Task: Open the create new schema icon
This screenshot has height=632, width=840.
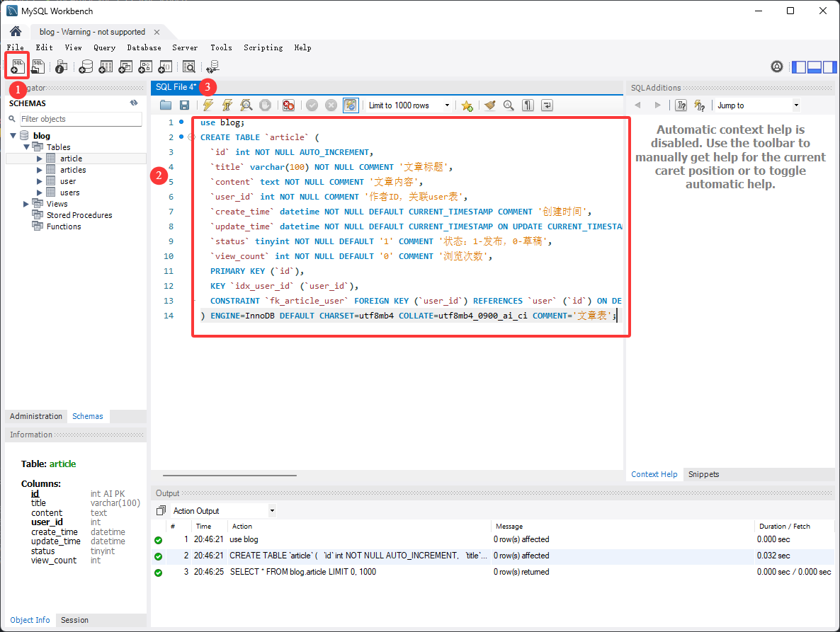Action: (86, 67)
